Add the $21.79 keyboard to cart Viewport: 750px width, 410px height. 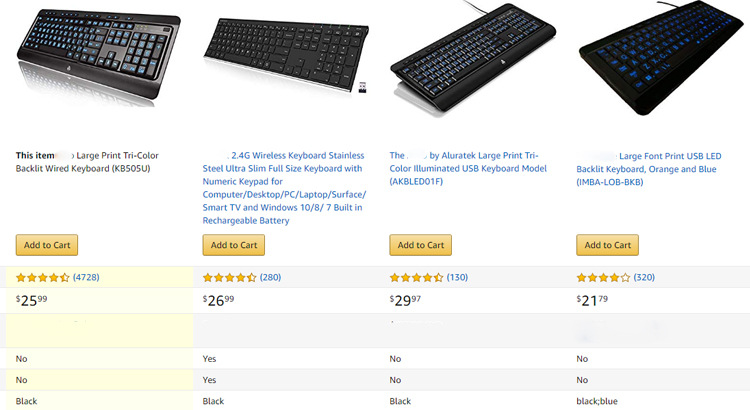pos(608,245)
